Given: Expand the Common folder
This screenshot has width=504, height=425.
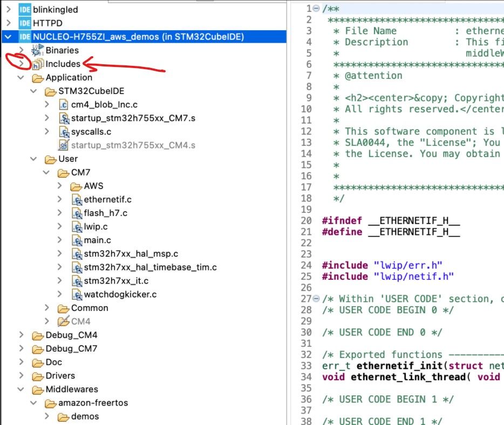Looking at the screenshot, I should point(47,308).
